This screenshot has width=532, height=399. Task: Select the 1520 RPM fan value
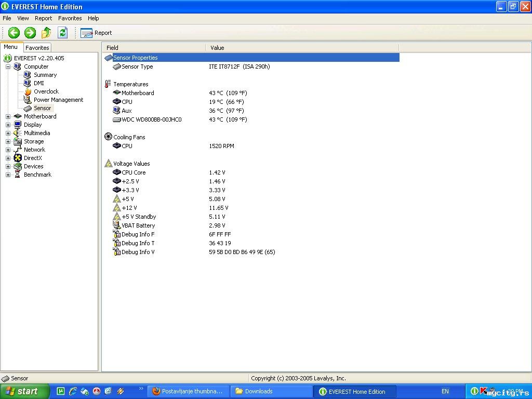(x=221, y=146)
